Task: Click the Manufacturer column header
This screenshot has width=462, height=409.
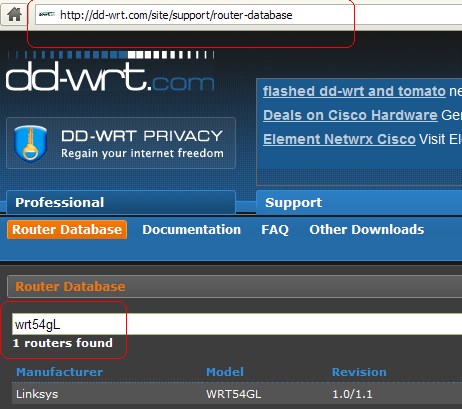Action: point(59,372)
